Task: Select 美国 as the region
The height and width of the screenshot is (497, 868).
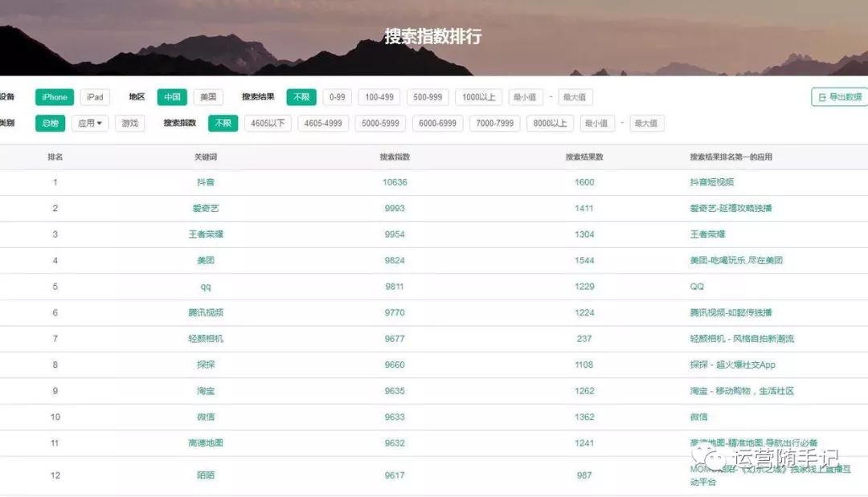Action: (x=208, y=97)
